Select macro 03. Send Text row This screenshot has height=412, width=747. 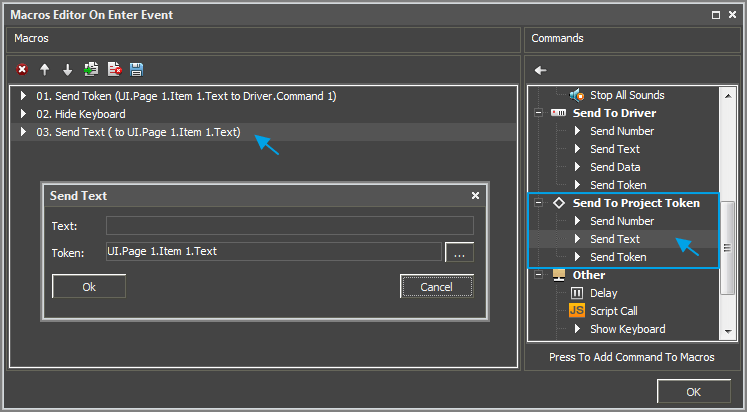[263, 132]
